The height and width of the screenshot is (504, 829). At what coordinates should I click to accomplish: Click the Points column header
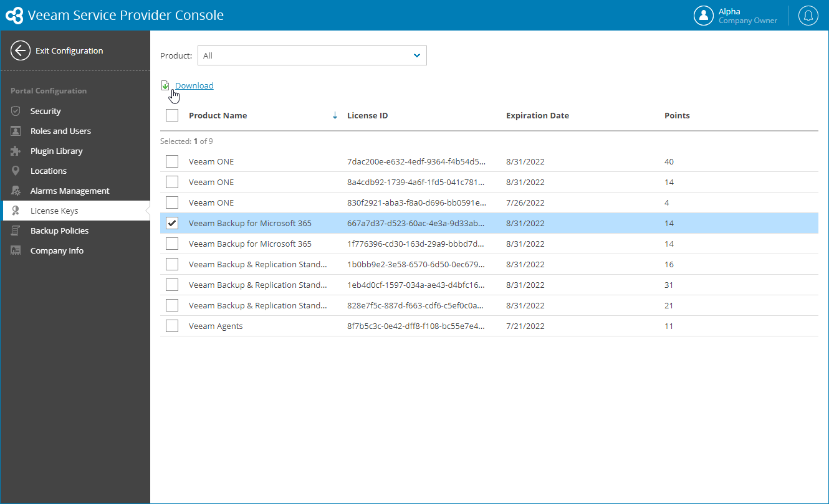[x=677, y=115]
